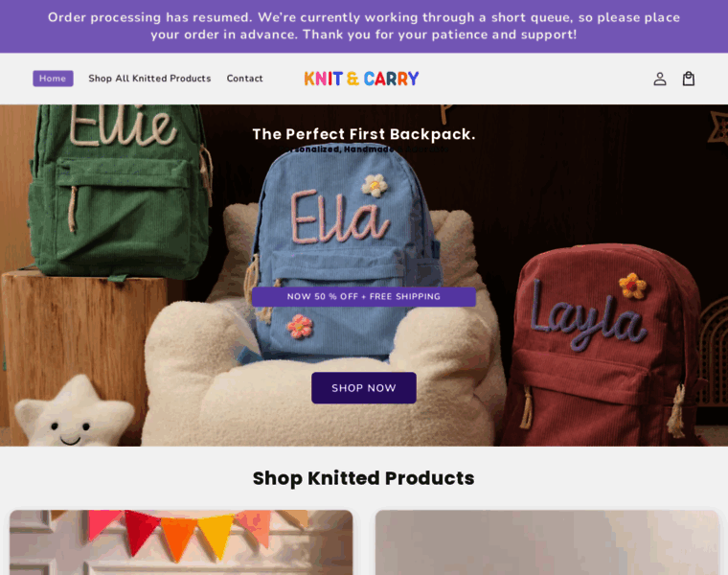
Task: Open the shopping bag cart icon
Action: [x=688, y=79]
